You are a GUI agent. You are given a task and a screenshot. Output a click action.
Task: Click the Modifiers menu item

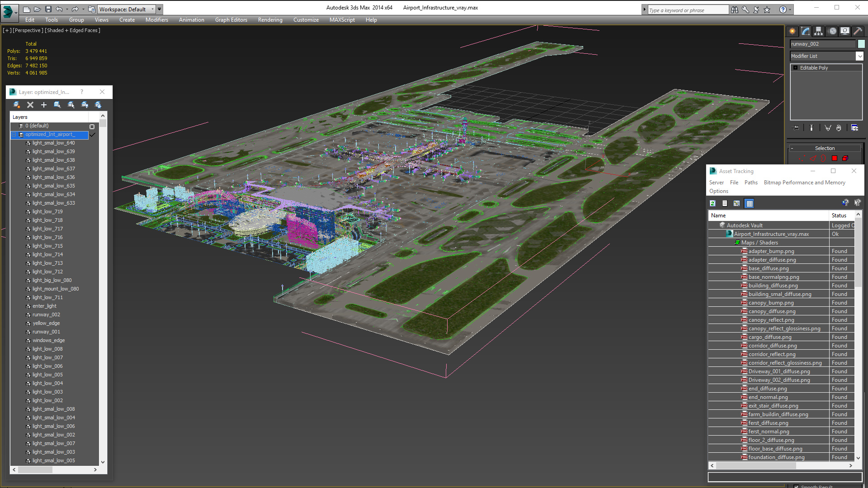[x=156, y=20]
